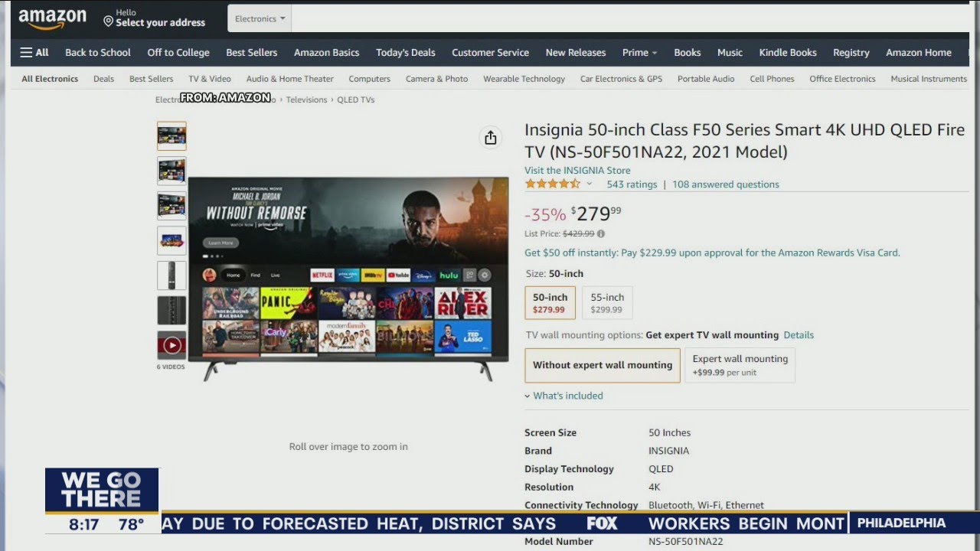Click the List Price info icon

coord(601,234)
